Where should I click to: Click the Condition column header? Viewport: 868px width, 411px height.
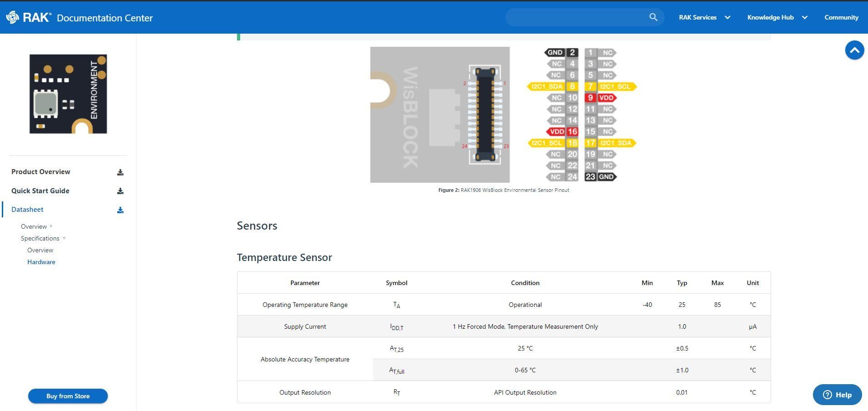tap(525, 283)
